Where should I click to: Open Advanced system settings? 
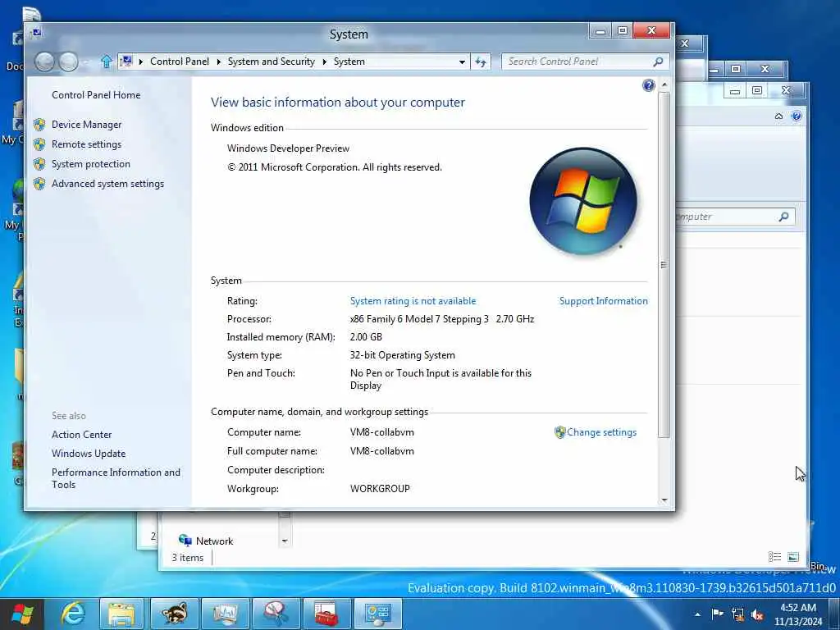(x=107, y=184)
